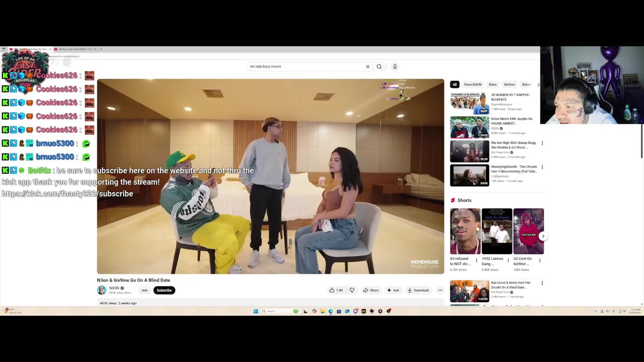Open 1992 Lennox Gang short thumbnail

[497, 231]
